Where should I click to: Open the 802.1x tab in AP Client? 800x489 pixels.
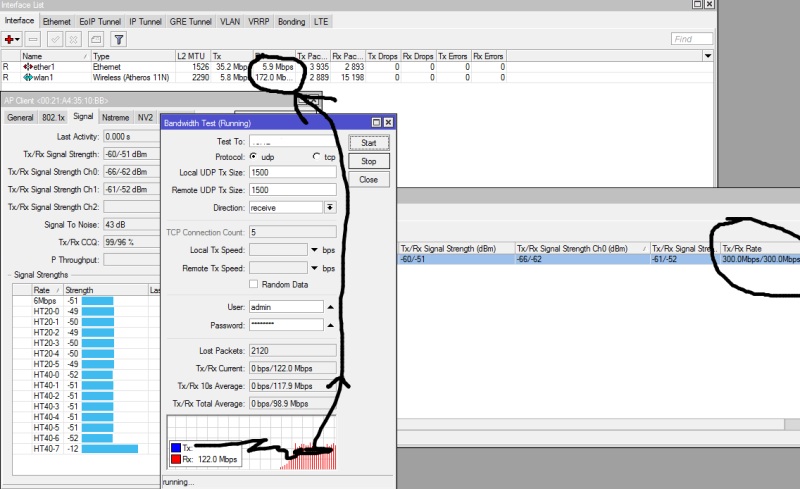click(53, 117)
